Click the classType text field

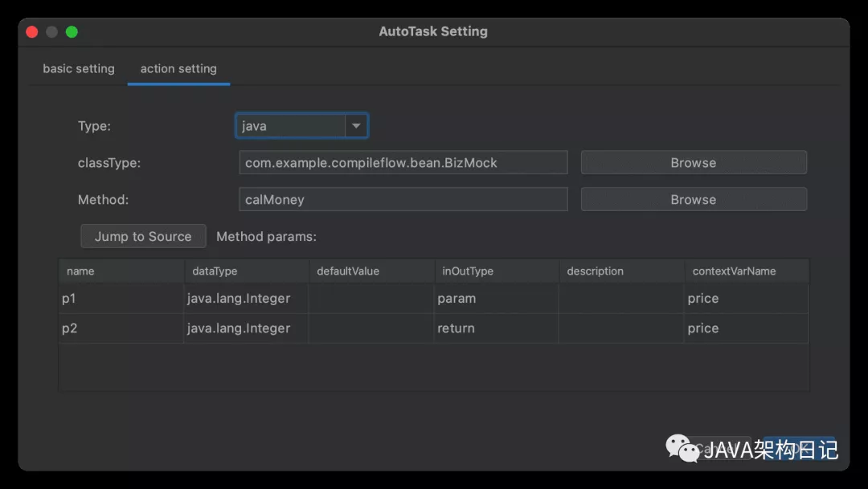[403, 163]
